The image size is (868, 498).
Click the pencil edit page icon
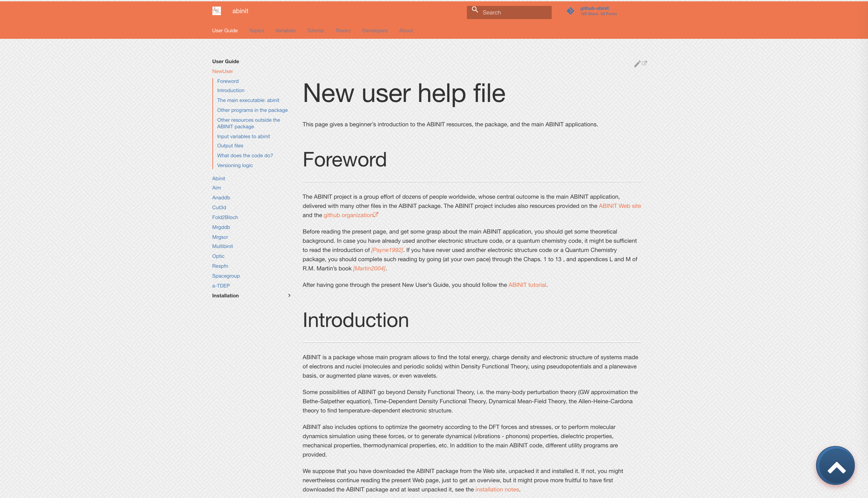[637, 64]
